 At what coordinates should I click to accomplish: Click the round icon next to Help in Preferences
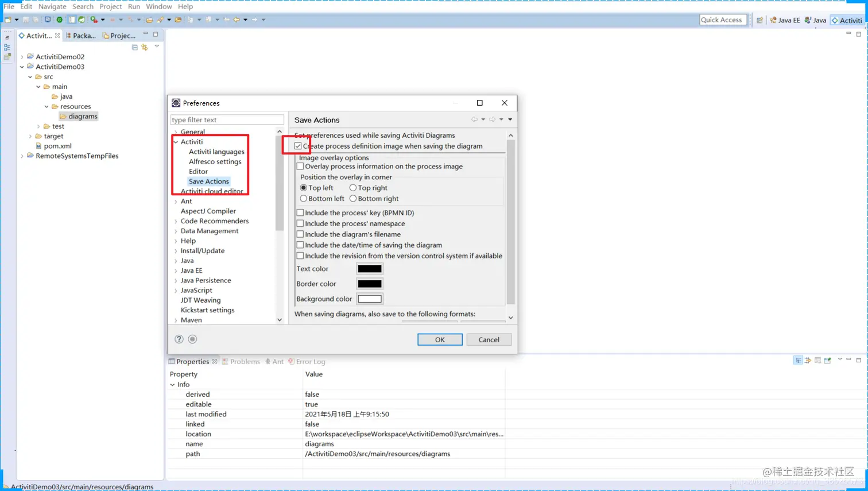193,339
